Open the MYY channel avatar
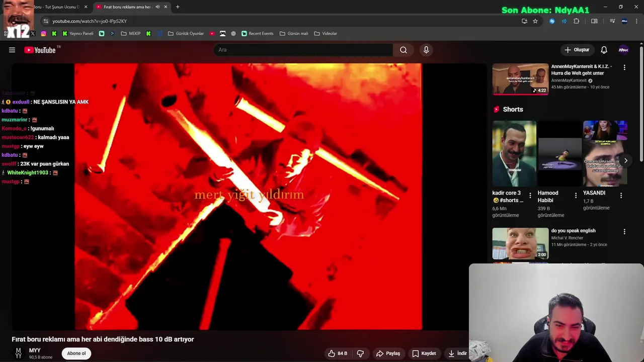Viewport: 644px width, 362px height. (19, 353)
